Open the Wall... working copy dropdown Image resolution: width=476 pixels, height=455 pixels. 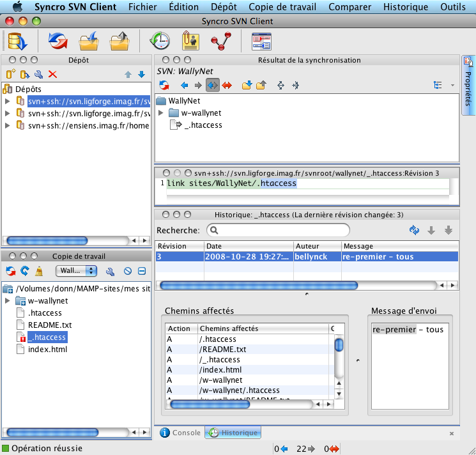(76, 271)
